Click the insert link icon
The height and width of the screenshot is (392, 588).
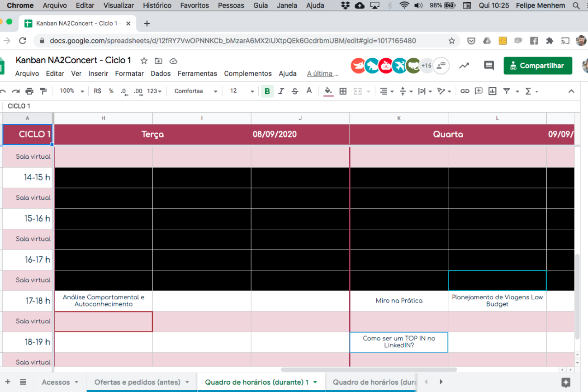(465, 91)
